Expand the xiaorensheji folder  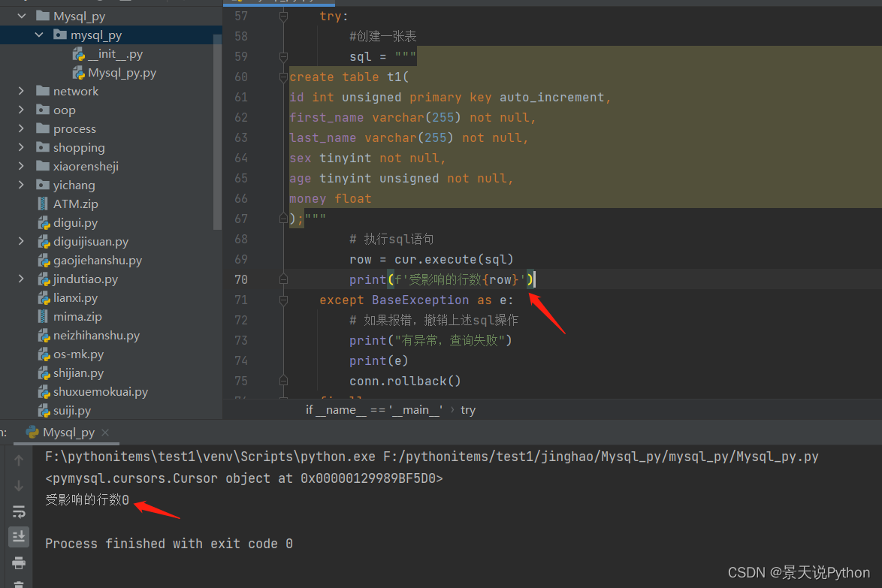click(21, 166)
